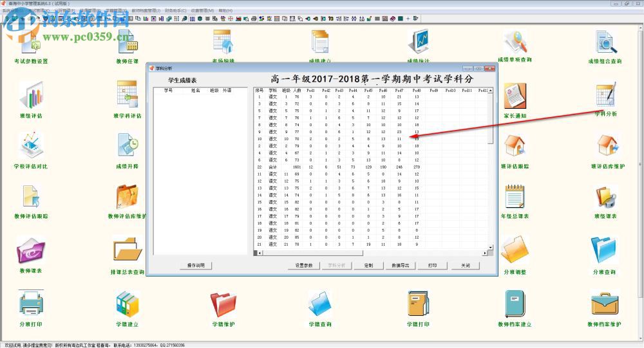Select the 外语 header in 学生成绩表
This screenshot has height=348, width=644.
(x=227, y=90)
